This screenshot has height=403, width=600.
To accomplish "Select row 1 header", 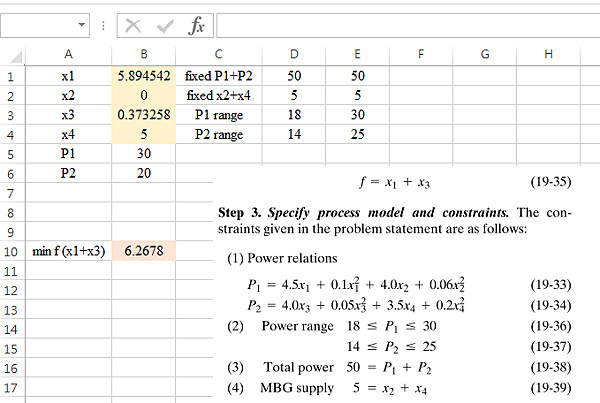I will [x=11, y=77].
